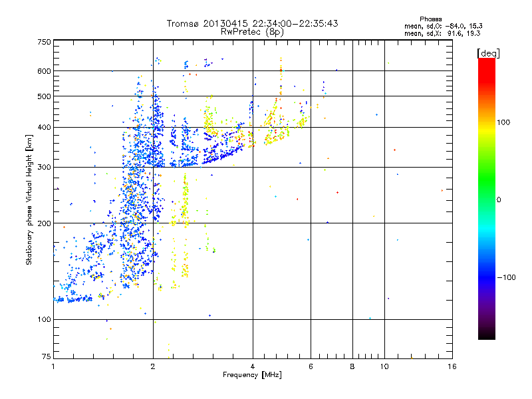Viewport: 532px width, 399px height.
Task: Click the x-axis tick label 10
Action: (x=384, y=366)
